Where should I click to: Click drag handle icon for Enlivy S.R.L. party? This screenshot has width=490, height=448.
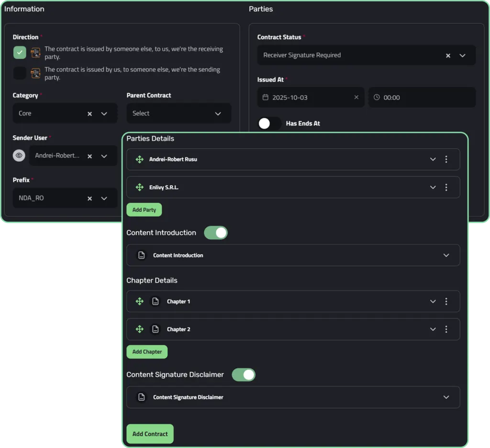(139, 187)
